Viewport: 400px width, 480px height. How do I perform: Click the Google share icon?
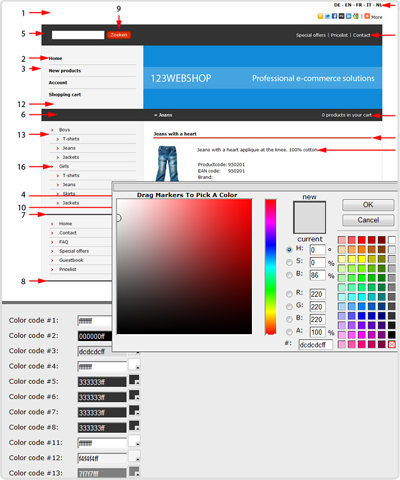point(356,16)
